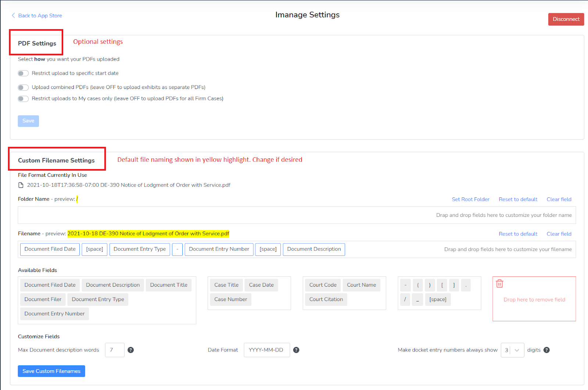Click Document Filed Date in Available Fields

50,285
